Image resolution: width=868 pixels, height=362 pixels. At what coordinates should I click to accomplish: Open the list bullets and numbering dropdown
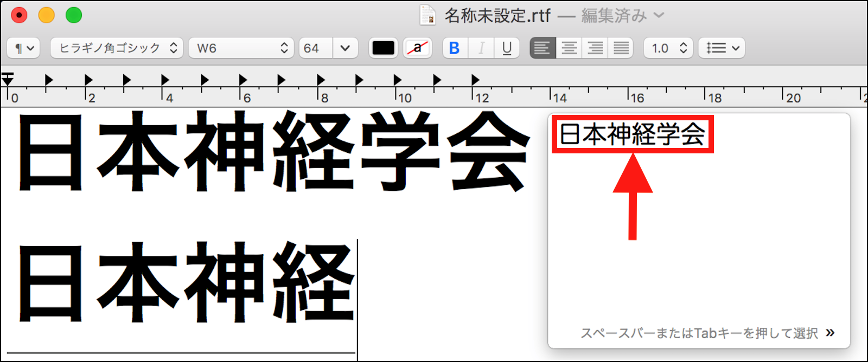[722, 48]
